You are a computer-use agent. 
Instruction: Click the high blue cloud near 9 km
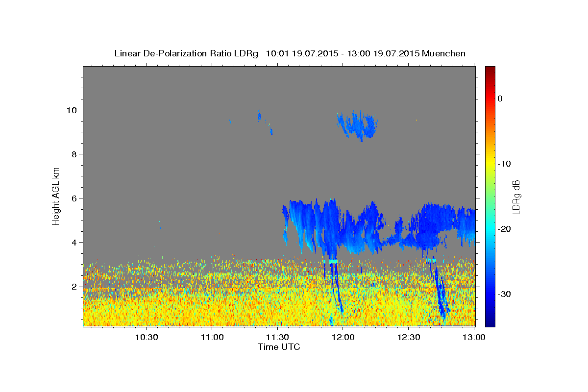click(x=357, y=125)
